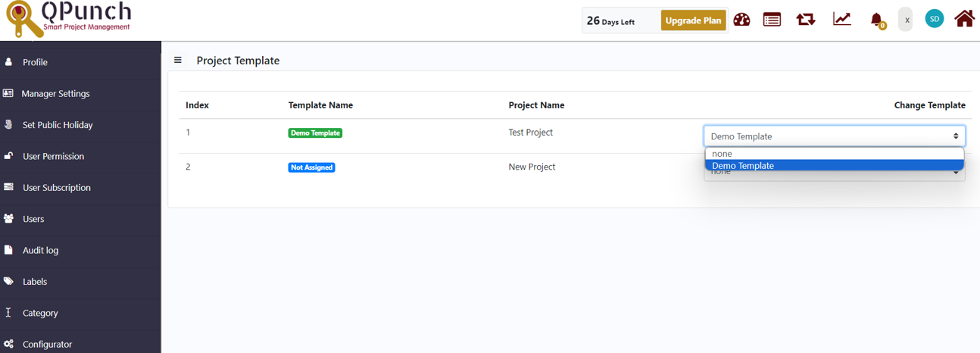980x353 pixels.
Task: Go to home via house icon
Action: pos(964,18)
